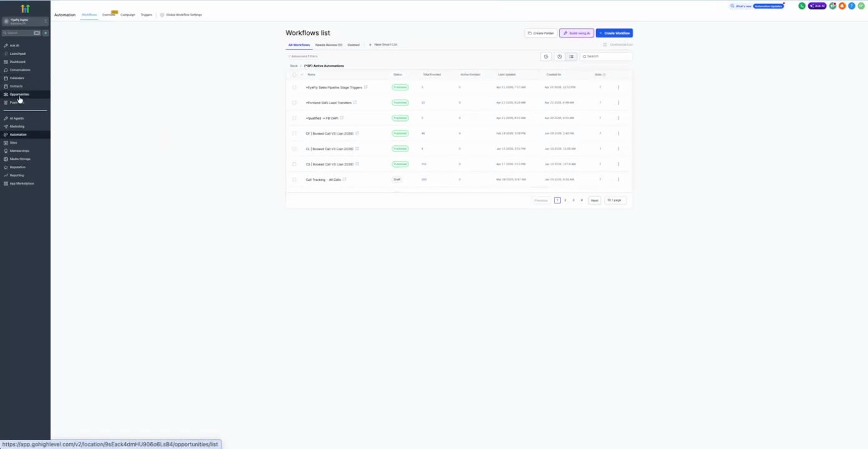Image resolution: width=868 pixels, height=449 pixels.
Task: Open actions menu for Portland SMS Lead Transfers
Action: click(x=619, y=103)
